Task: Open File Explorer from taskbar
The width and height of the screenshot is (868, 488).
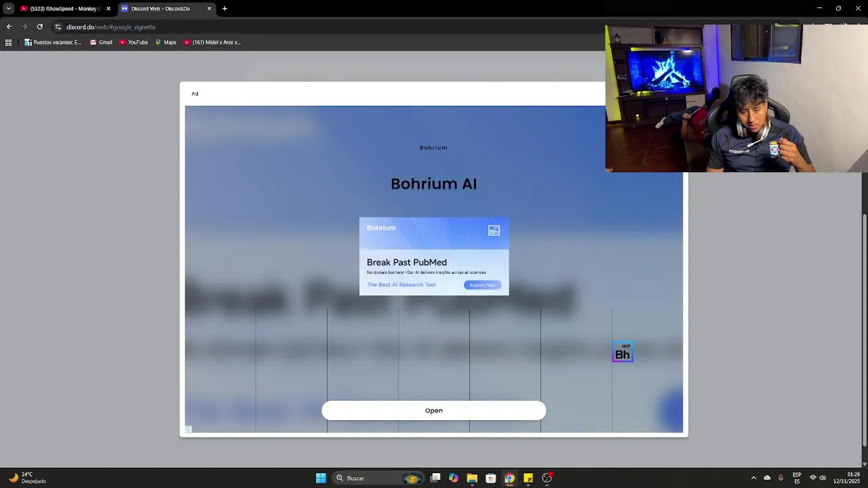Action: (472, 478)
